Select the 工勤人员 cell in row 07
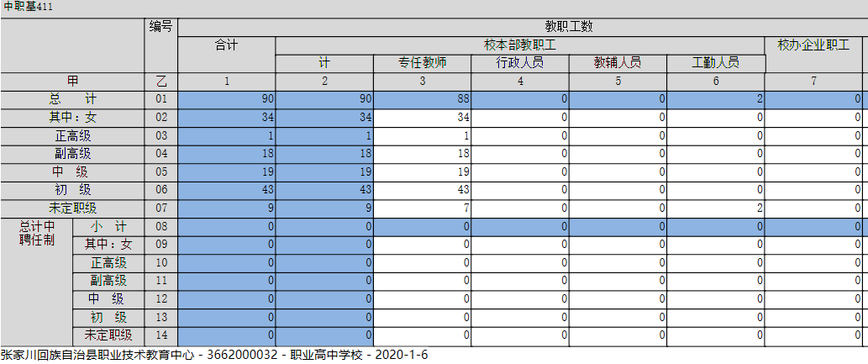 click(x=715, y=208)
